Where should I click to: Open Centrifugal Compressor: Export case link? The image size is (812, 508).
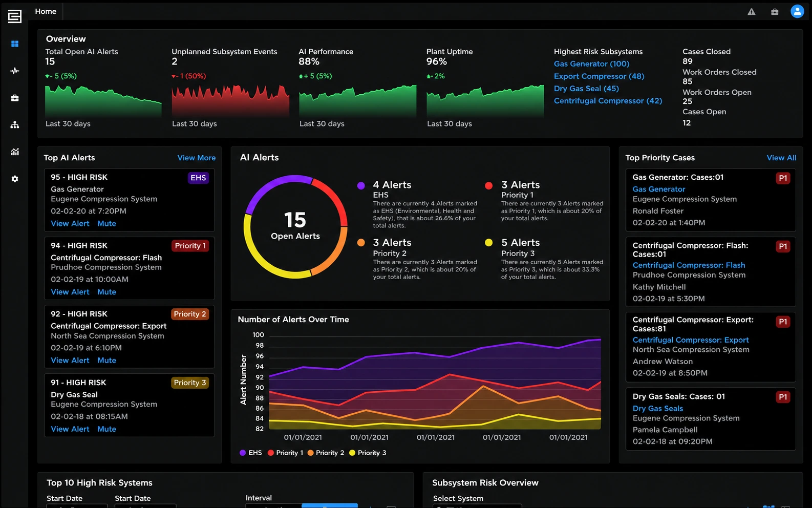pos(691,340)
